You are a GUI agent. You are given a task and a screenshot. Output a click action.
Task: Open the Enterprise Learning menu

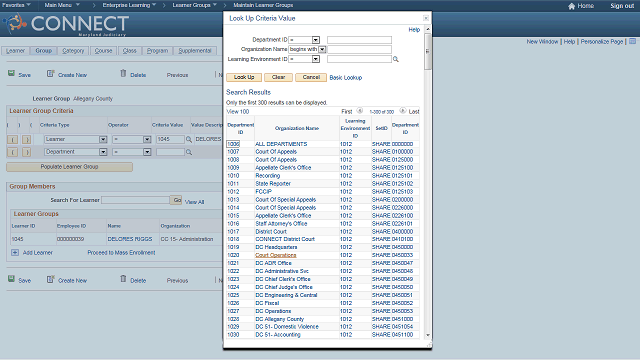tap(129, 5)
